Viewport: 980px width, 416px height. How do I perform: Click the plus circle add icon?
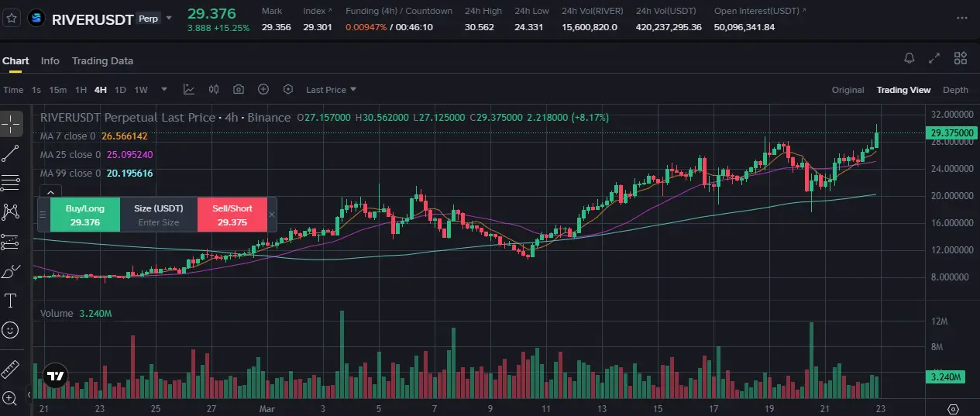[263, 90]
